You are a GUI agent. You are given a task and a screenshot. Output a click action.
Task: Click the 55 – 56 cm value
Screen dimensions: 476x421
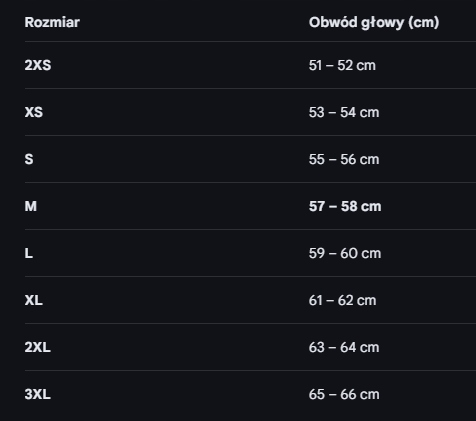coord(344,159)
